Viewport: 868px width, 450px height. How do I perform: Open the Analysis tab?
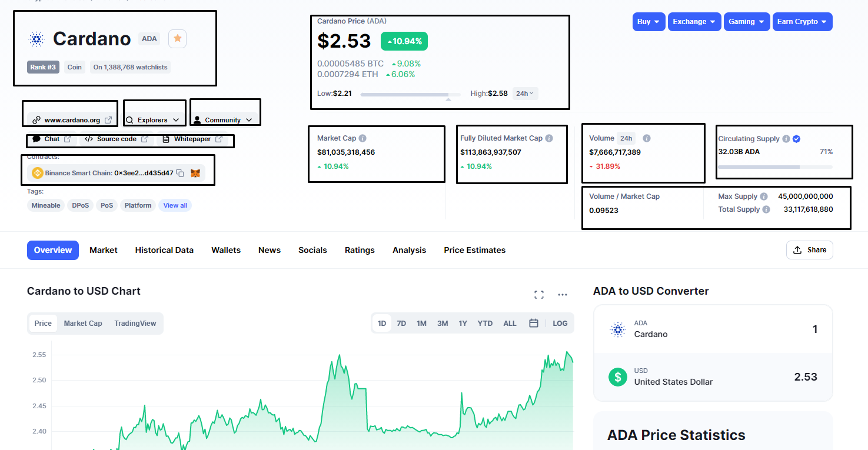[409, 250]
